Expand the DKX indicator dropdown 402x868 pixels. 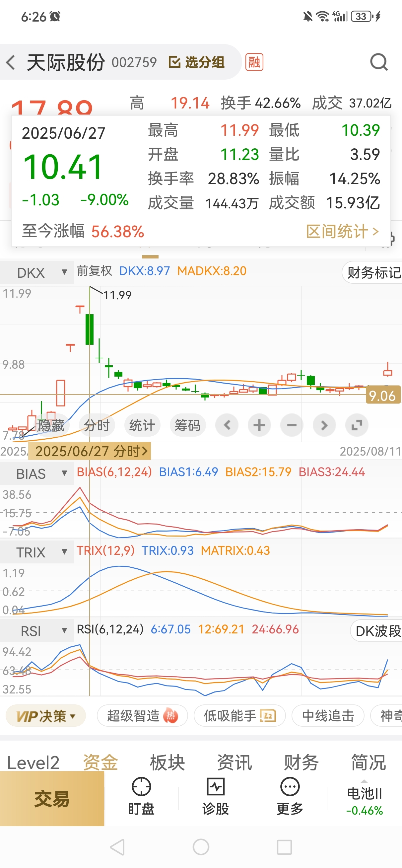point(37,272)
